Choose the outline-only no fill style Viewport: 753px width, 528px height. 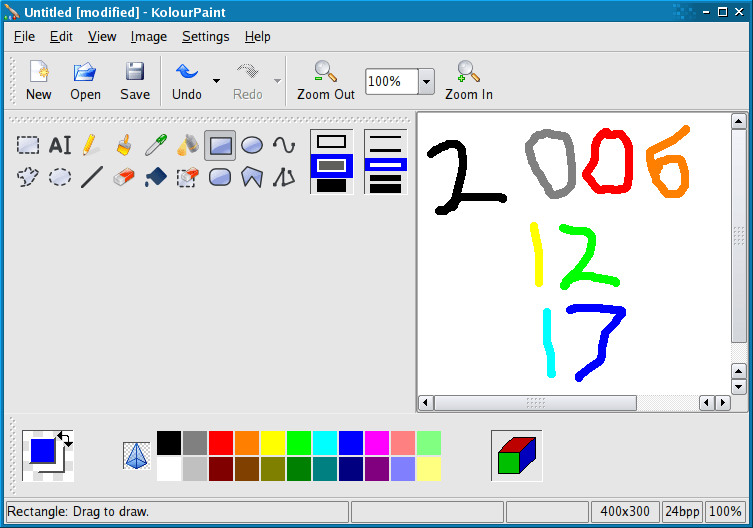331,142
